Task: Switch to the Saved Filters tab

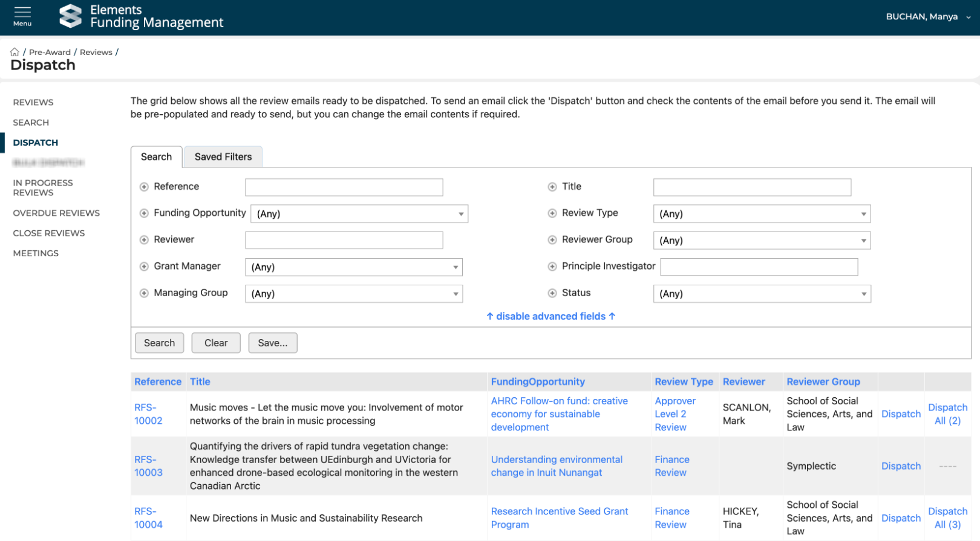Action: click(x=223, y=157)
